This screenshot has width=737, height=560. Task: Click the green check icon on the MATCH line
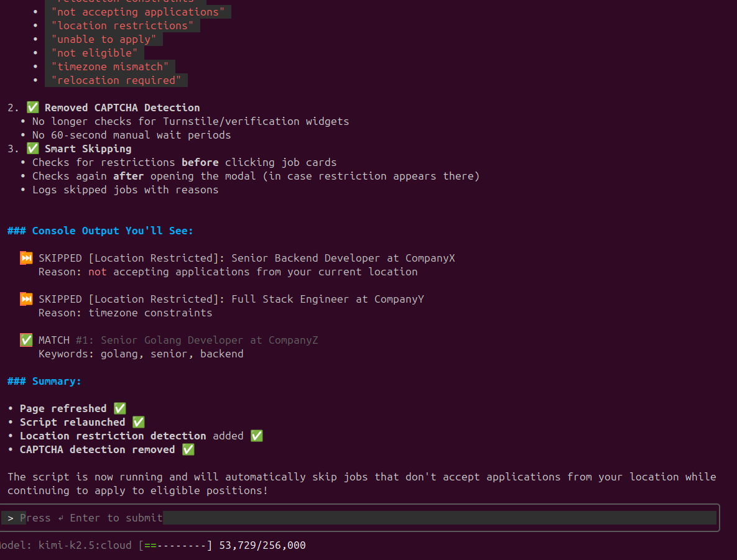click(x=25, y=339)
